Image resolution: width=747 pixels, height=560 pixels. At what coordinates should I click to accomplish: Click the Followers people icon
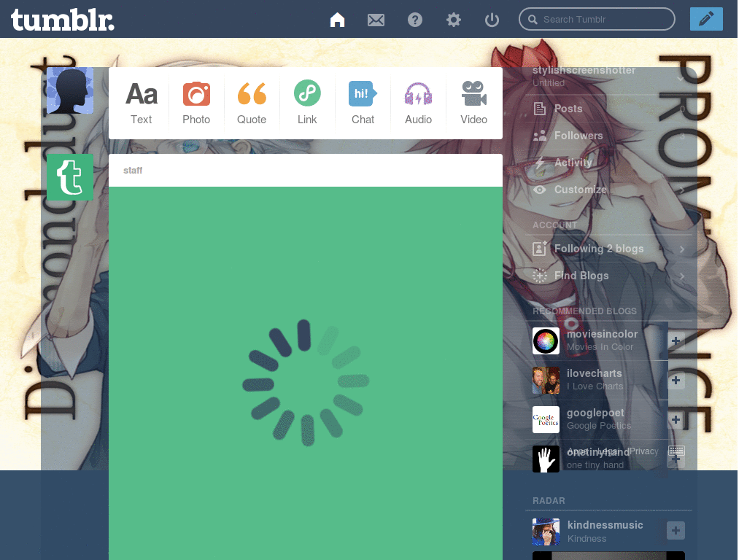click(539, 136)
